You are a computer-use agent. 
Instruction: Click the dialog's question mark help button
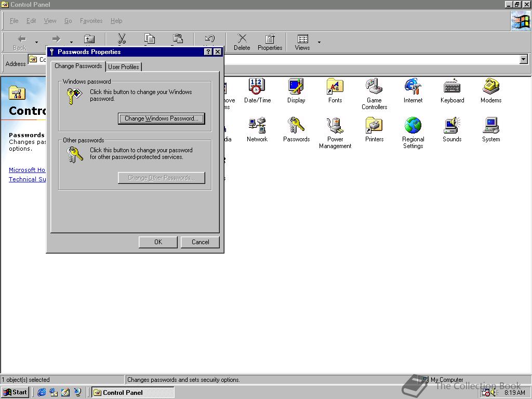tap(208, 51)
